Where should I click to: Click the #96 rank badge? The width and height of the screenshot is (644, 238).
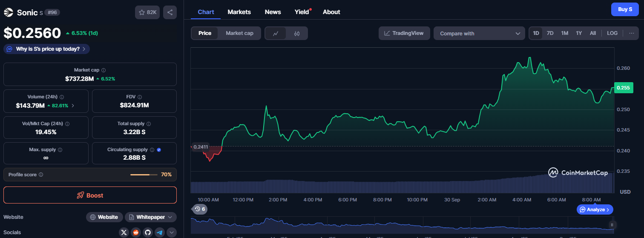tap(53, 12)
